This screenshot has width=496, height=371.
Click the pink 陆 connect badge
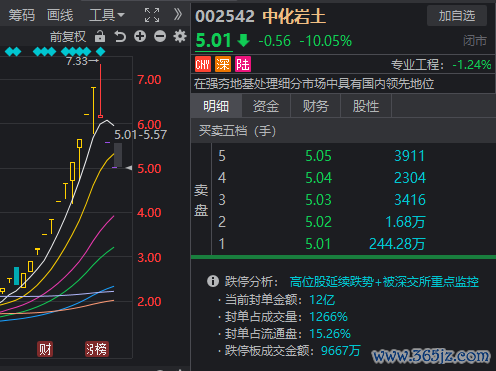[x=243, y=64]
